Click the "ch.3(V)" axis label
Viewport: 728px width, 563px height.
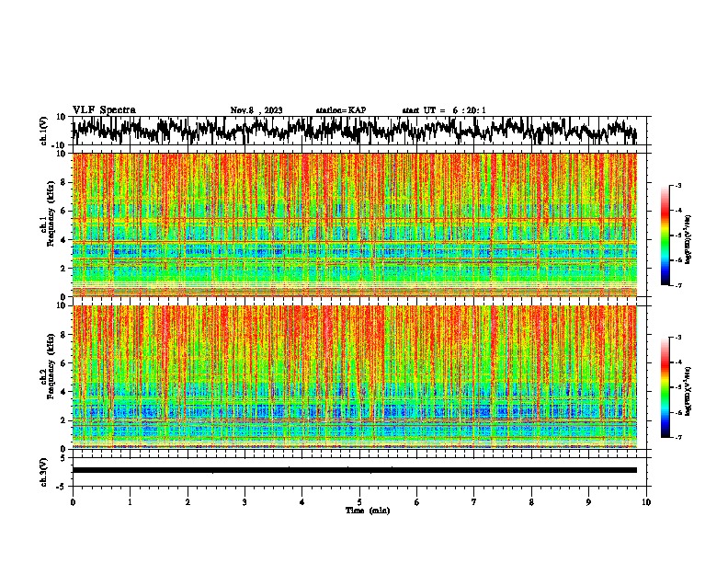pos(43,472)
